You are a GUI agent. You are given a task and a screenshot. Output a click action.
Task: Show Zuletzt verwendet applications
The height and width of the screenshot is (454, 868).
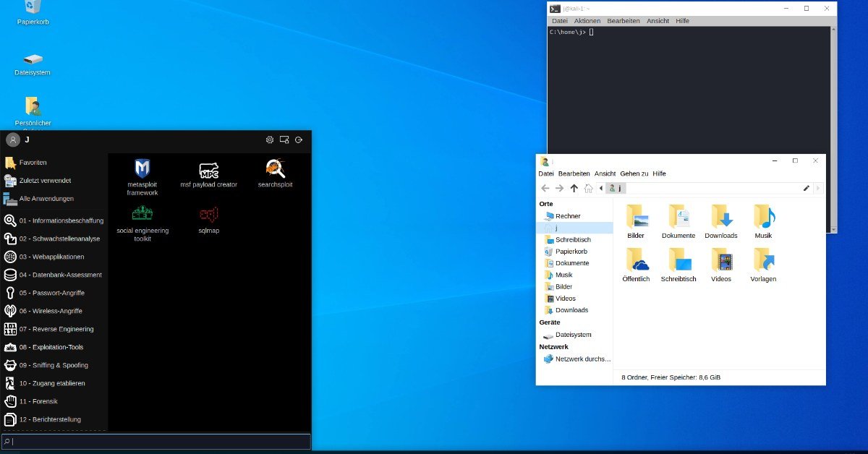pos(54,181)
